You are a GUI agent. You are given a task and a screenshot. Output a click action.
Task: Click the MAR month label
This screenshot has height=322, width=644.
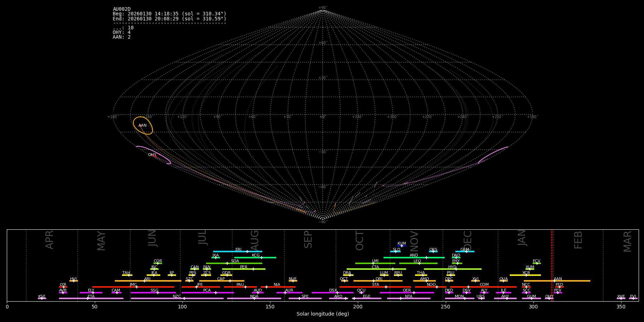pyautogui.click(x=628, y=241)
